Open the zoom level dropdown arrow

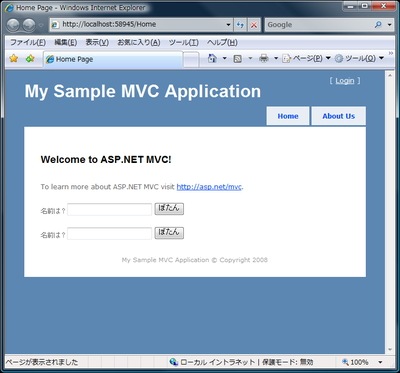(380, 362)
